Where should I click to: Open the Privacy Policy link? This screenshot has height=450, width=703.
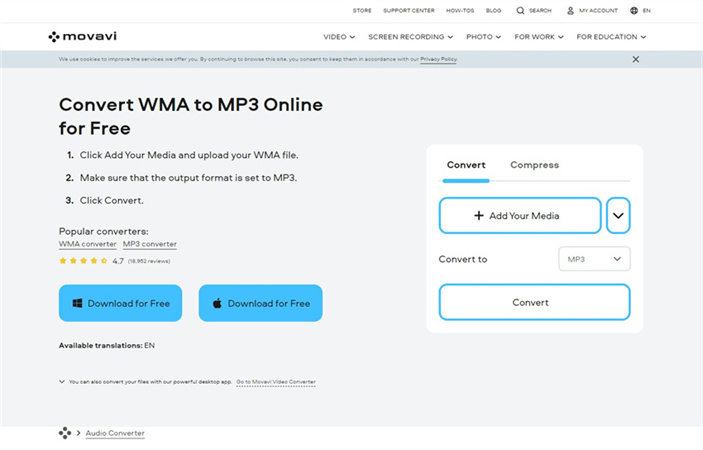pos(438,59)
